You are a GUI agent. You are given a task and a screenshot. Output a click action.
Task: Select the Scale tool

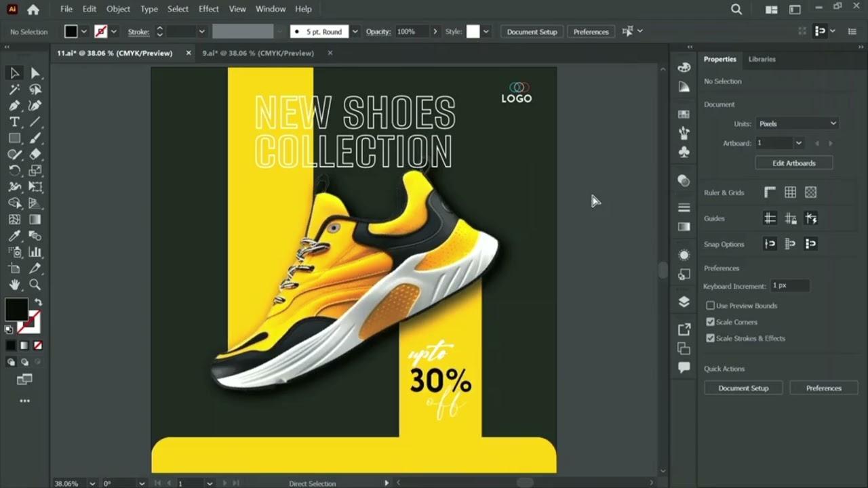(x=35, y=171)
